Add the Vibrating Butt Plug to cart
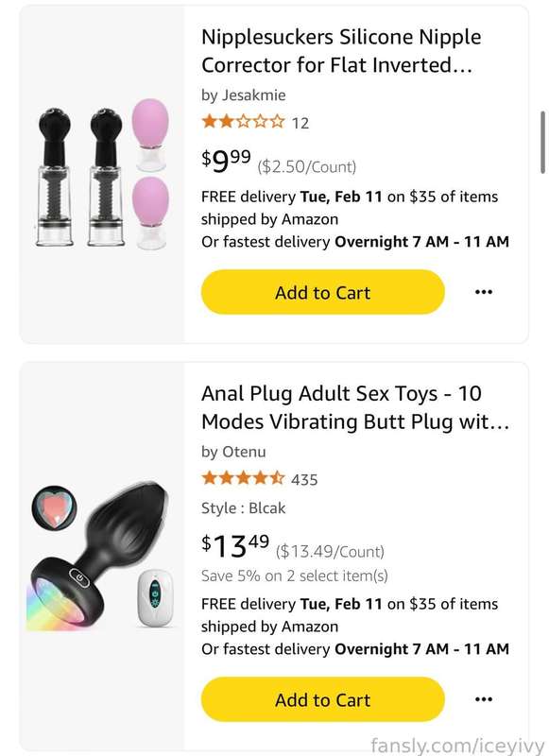This screenshot has width=549, height=756. [x=322, y=699]
